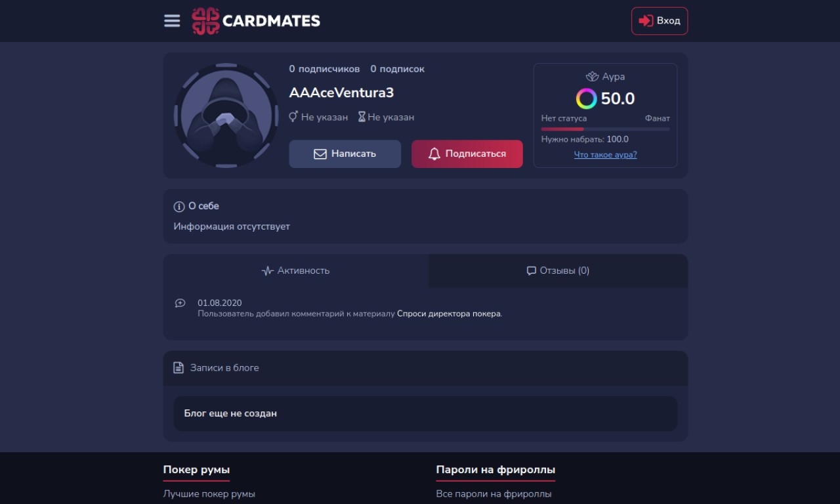Open the Спроси директора покера link
The image size is (840, 504).
click(x=448, y=314)
